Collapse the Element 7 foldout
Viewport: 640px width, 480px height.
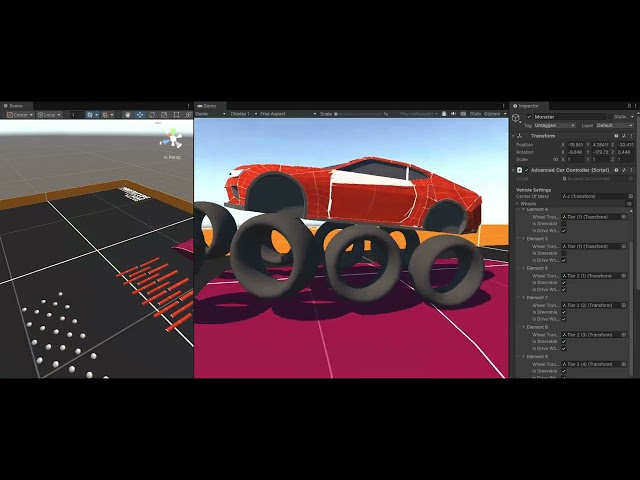click(524, 298)
